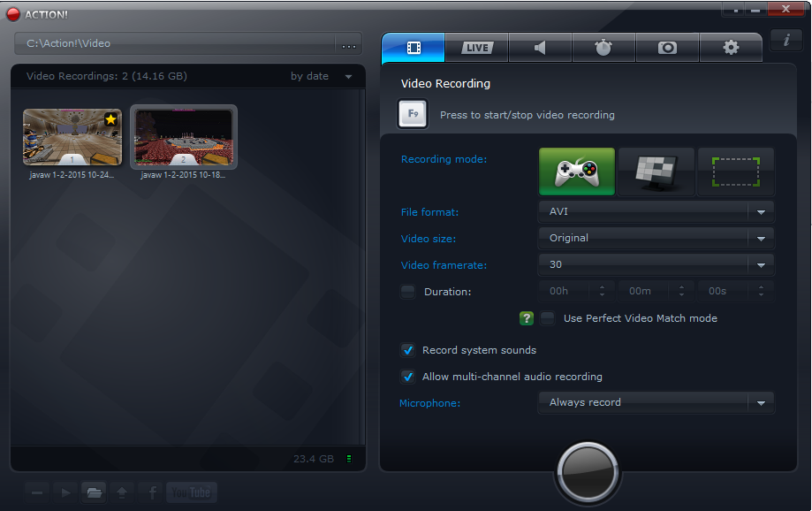Click the green disk space indicator
This screenshot has width=812, height=511.
(x=349, y=459)
